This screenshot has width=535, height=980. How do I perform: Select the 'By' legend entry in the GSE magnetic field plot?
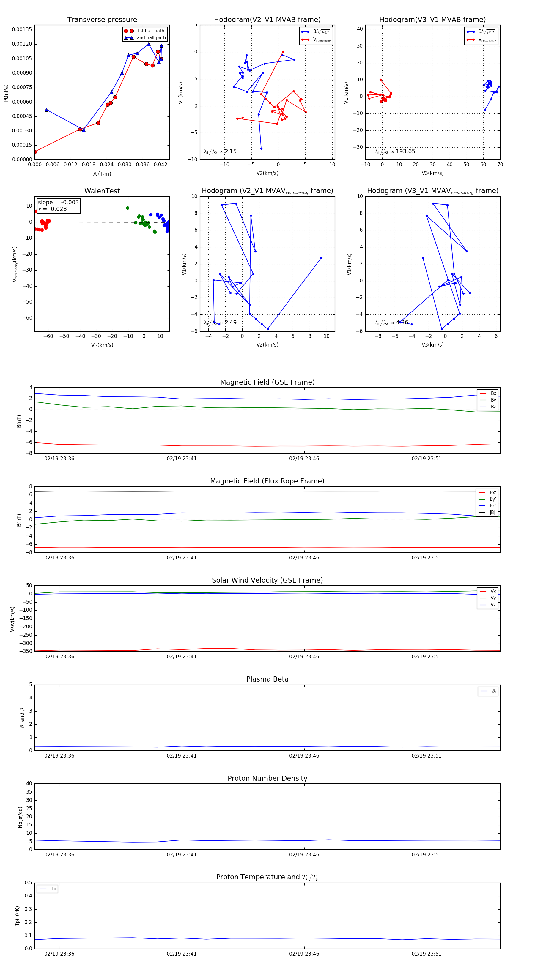tap(488, 400)
